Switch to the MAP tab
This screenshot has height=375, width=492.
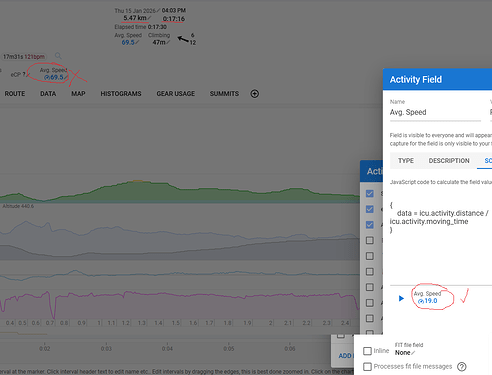click(x=78, y=94)
